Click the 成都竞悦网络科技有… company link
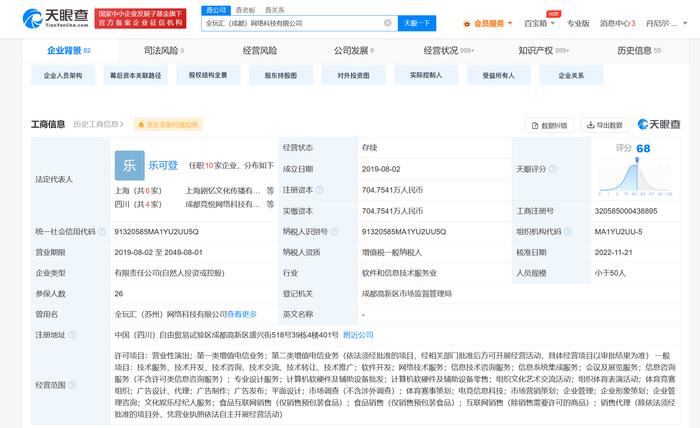 tap(222, 204)
